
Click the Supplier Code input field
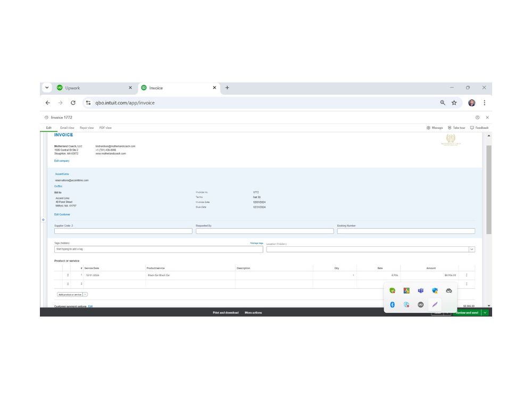123,231
